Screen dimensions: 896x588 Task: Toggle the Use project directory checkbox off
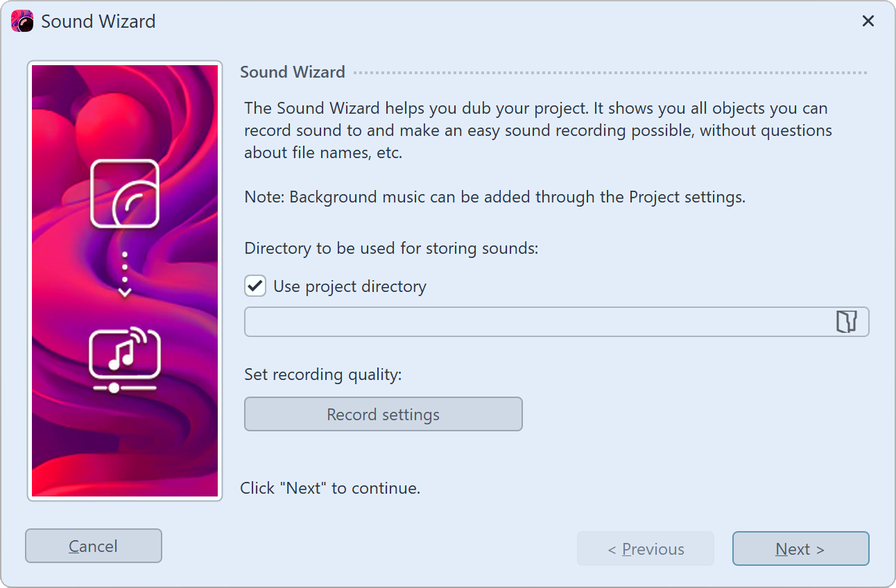point(255,286)
